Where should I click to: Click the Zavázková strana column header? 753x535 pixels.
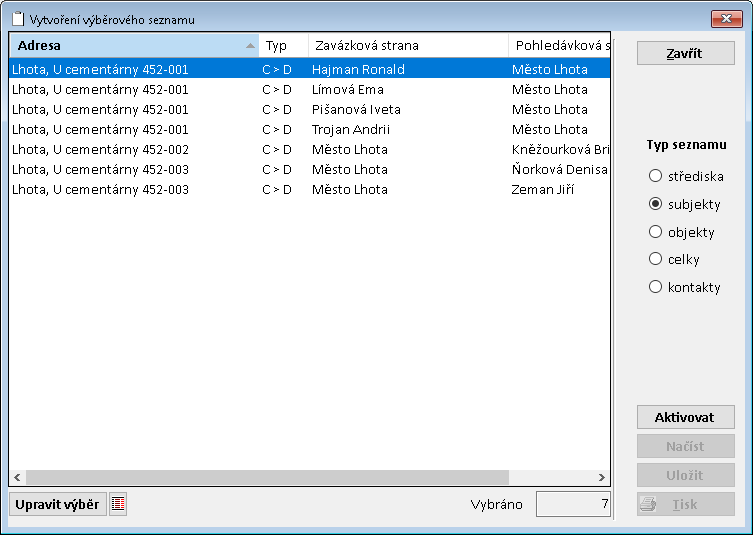pos(408,46)
